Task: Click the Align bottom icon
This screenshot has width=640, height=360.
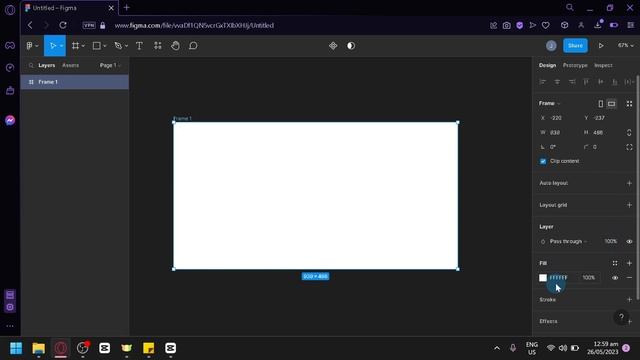Action: click(x=615, y=82)
